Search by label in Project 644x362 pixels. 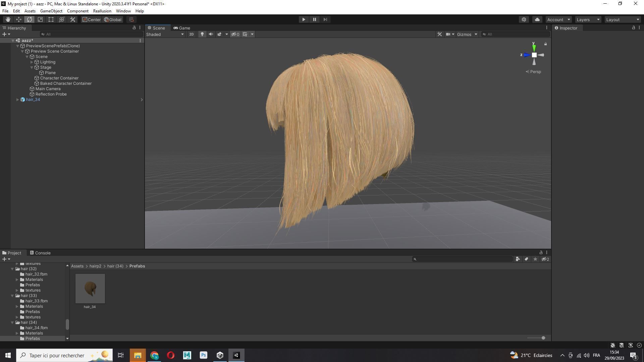coord(526,259)
